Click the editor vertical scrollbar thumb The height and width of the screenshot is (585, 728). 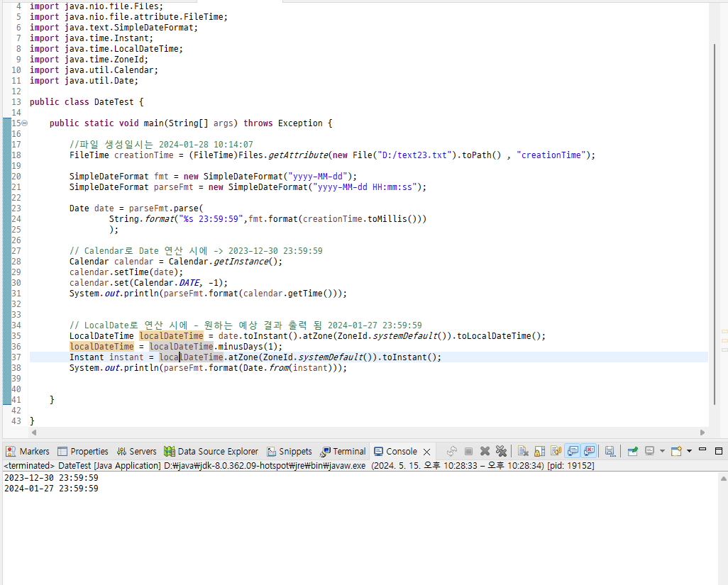[x=715, y=225]
